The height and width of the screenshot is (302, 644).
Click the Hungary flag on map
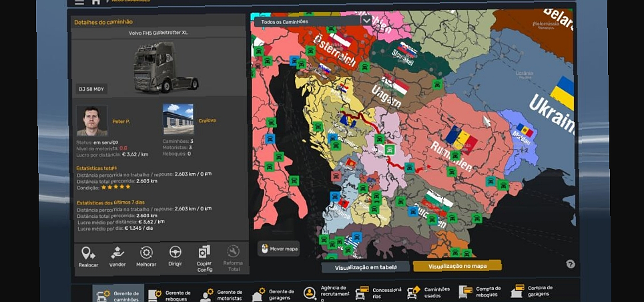click(394, 84)
